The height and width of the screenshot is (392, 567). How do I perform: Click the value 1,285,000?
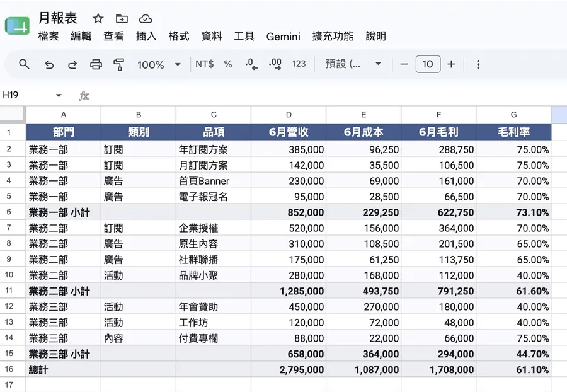[289, 291]
